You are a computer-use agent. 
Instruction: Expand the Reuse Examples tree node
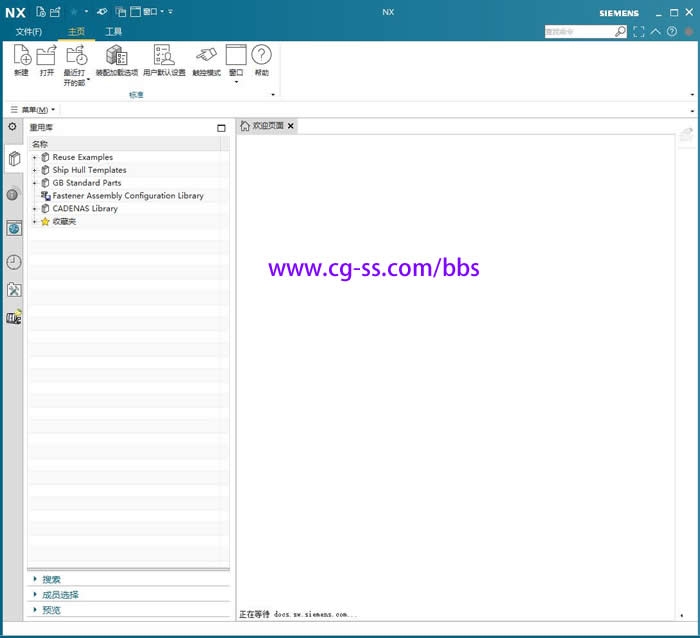coord(35,157)
